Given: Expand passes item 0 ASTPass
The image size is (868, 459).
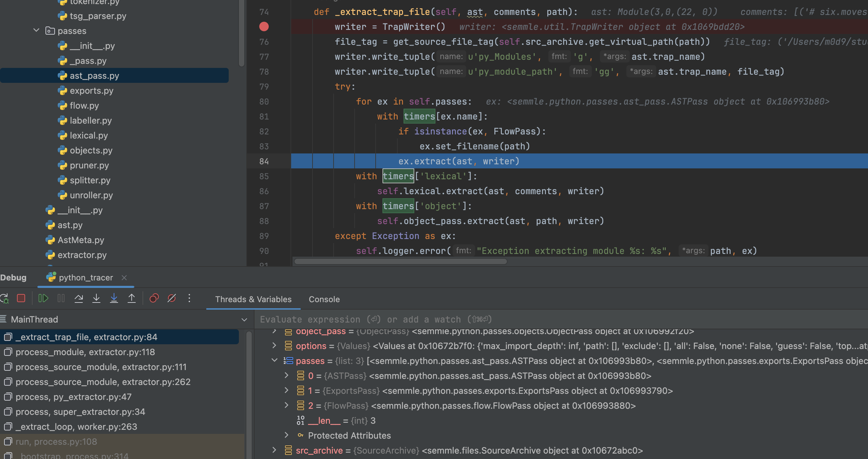Looking at the screenshot, I should tap(286, 375).
